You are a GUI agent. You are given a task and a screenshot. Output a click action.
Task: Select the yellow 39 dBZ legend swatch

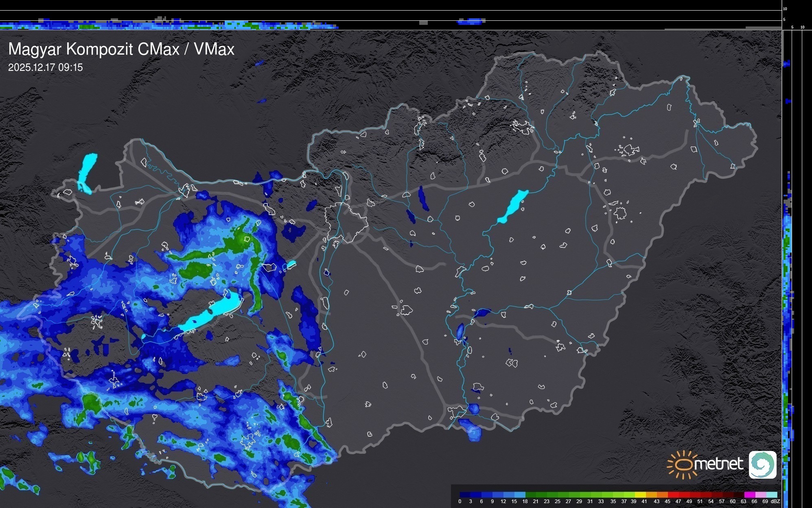coord(640,495)
